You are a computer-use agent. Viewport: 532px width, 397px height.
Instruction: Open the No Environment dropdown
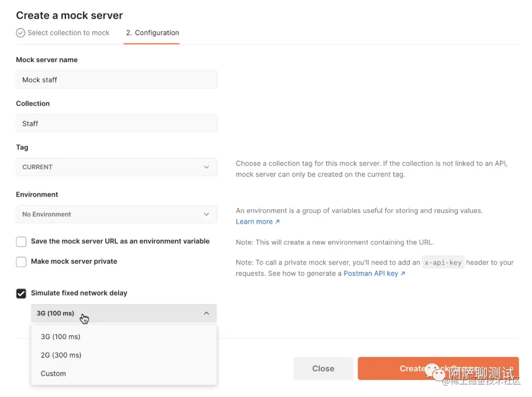(116, 215)
